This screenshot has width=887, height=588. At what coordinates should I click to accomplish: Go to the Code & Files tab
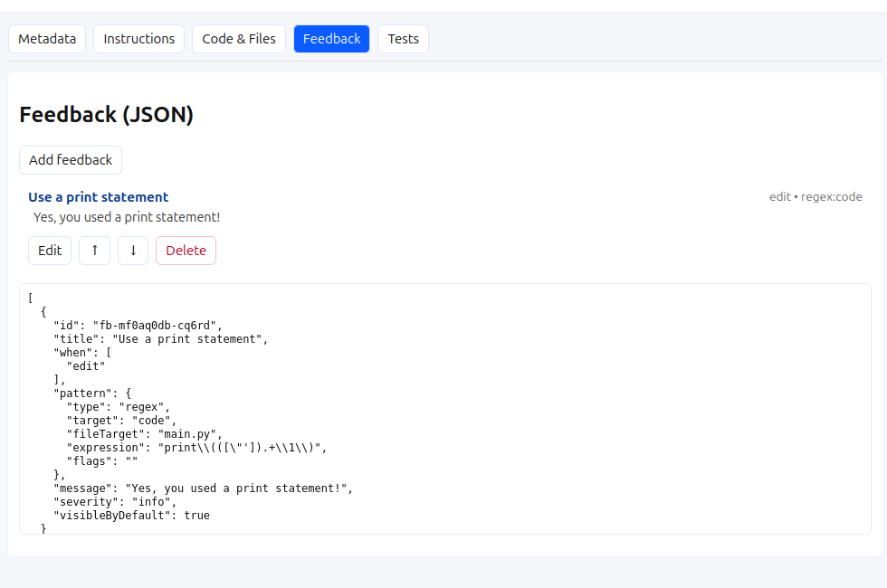pyautogui.click(x=239, y=39)
